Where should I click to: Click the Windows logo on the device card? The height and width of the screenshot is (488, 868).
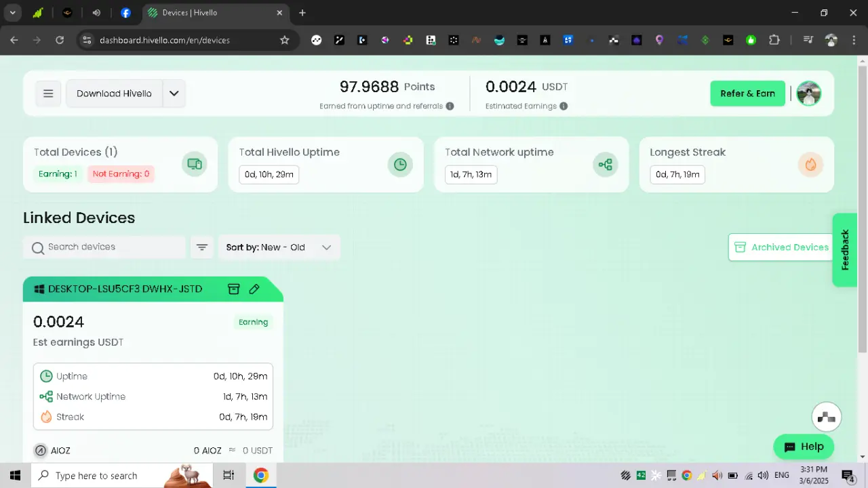39,289
